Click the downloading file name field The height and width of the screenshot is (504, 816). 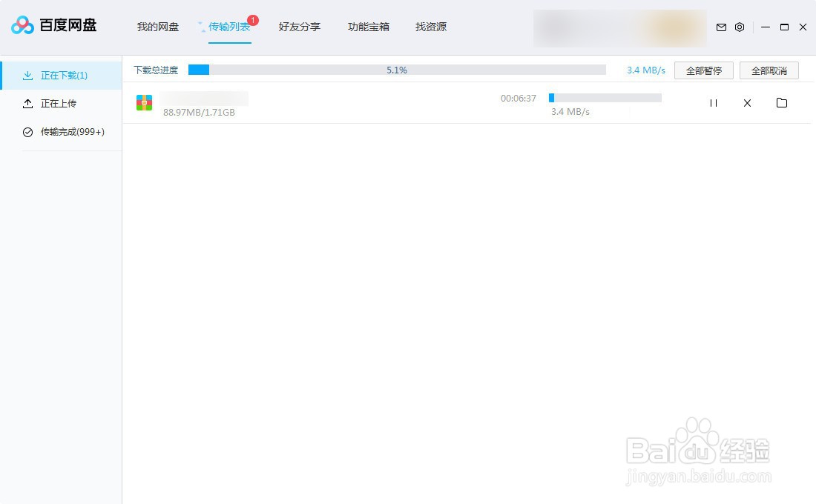click(x=204, y=97)
